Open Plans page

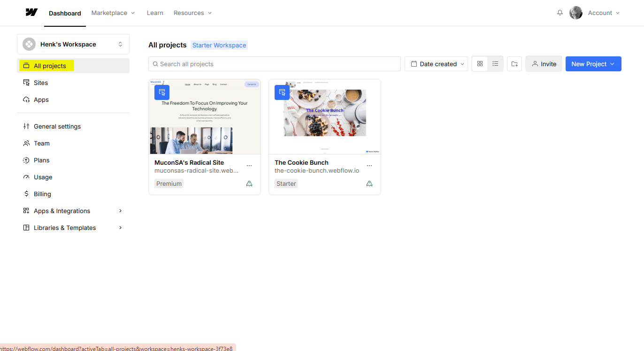73,160
